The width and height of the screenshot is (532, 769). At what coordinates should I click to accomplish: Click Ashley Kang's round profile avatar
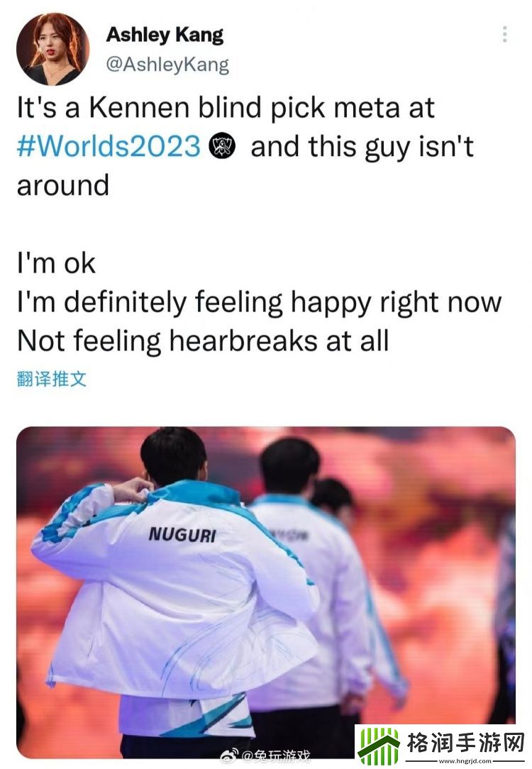(x=53, y=49)
